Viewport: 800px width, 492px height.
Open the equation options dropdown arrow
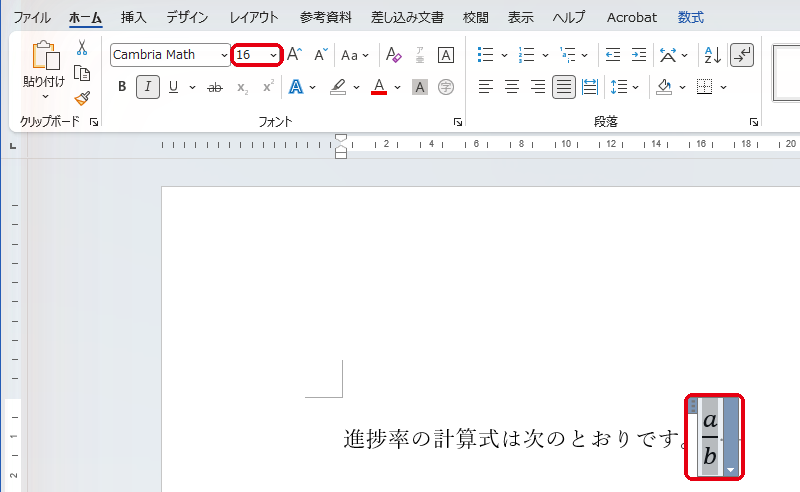pyautogui.click(x=731, y=470)
